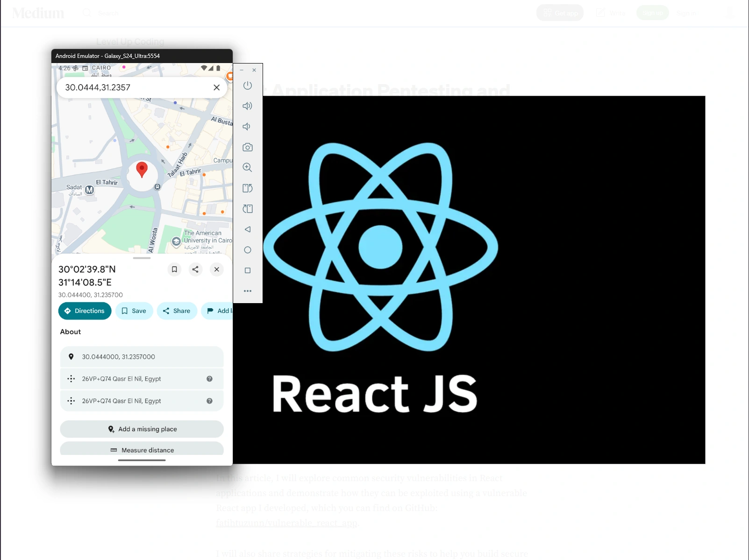The height and width of the screenshot is (560, 749).
Task: Open the fatihtuzunn/vulnerable_react_app GitHub link
Action: click(286, 523)
